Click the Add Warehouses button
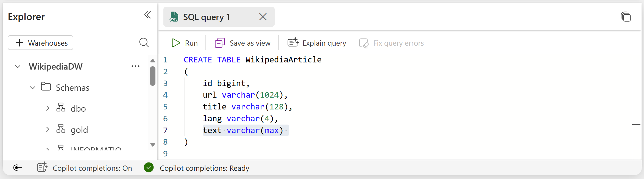Image resolution: width=644 pixels, height=179 pixels. [x=41, y=43]
